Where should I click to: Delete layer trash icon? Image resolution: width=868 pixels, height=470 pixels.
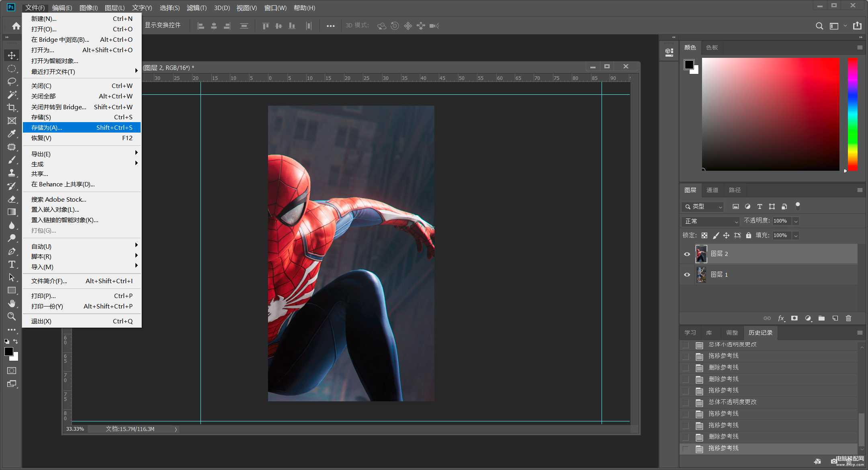(x=848, y=318)
